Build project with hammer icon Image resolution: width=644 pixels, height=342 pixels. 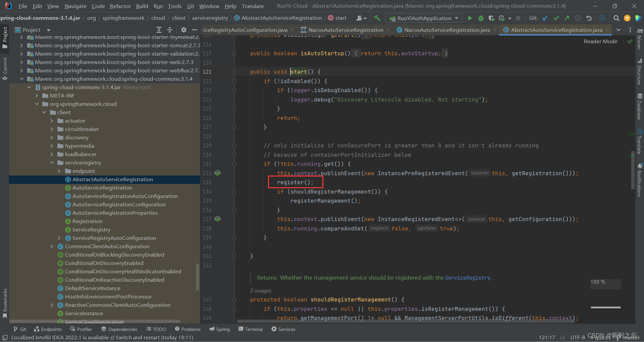pos(377,18)
